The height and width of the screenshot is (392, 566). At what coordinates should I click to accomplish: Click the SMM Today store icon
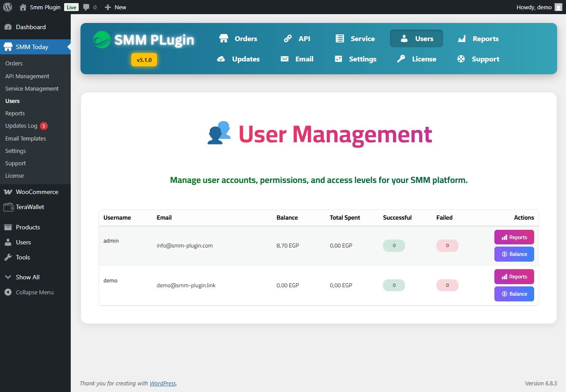pos(8,47)
